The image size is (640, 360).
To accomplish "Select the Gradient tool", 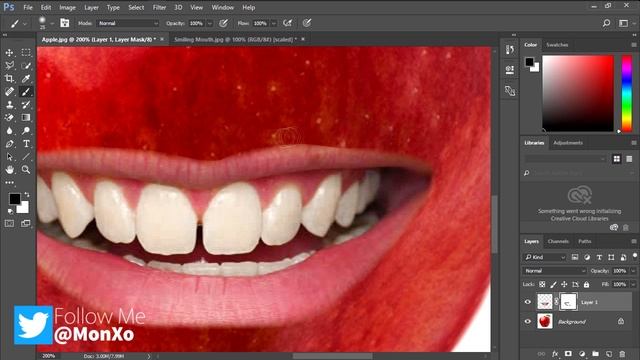I will tap(26, 118).
